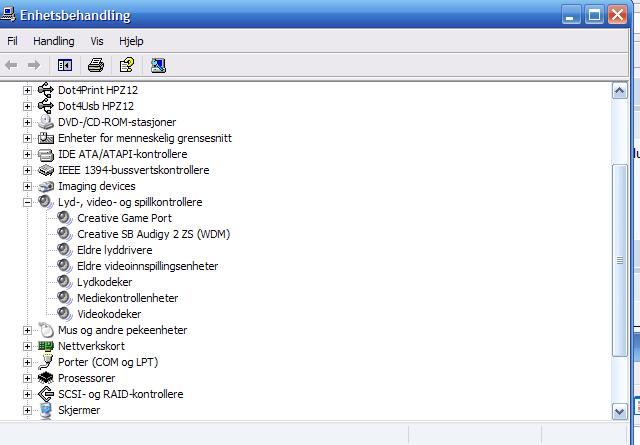Minimize the Enhetsbehandling window

coord(571,15)
